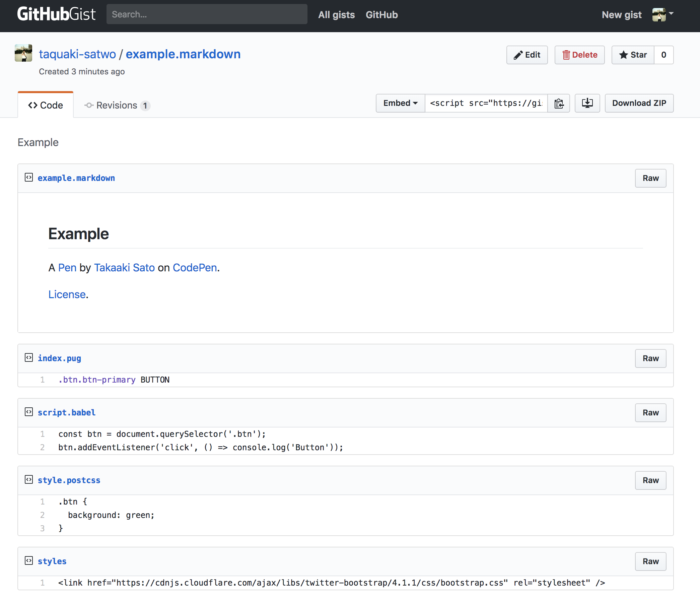Click 'background: green;' code line
This screenshot has height=599, width=700.
click(111, 515)
